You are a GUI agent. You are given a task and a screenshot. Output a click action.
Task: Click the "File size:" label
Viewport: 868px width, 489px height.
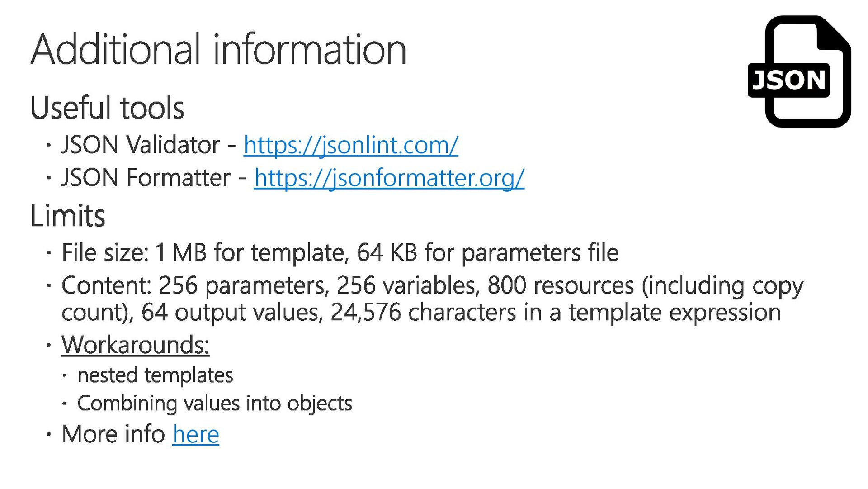tap(105, 252)
